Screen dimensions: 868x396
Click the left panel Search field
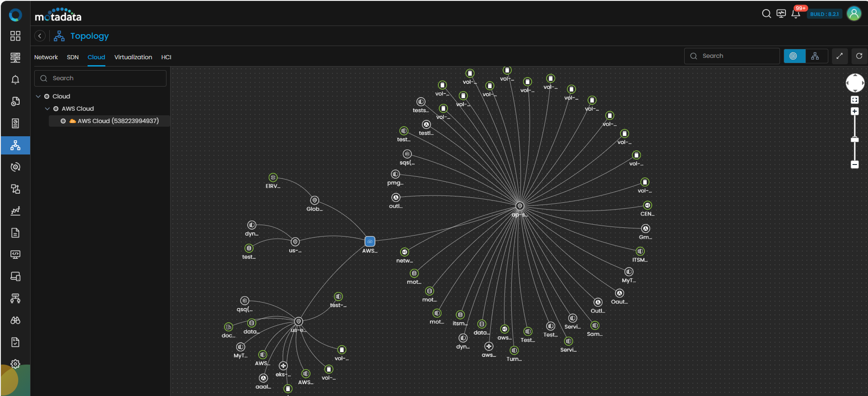coord(100,78)
